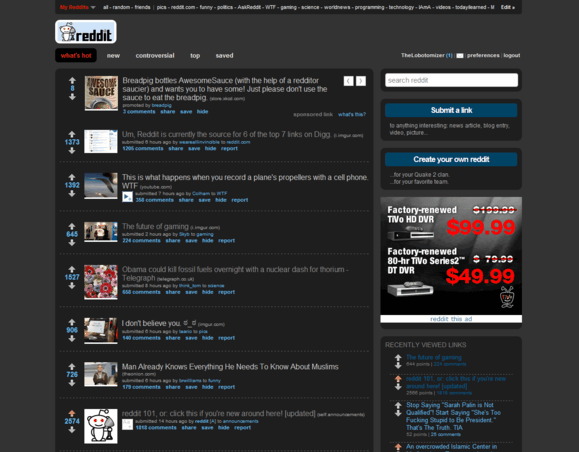The width and height of the screenshot is (579, 452).
Task: Open the Islamic Center link in recently viewed
Action: (451, 447)
